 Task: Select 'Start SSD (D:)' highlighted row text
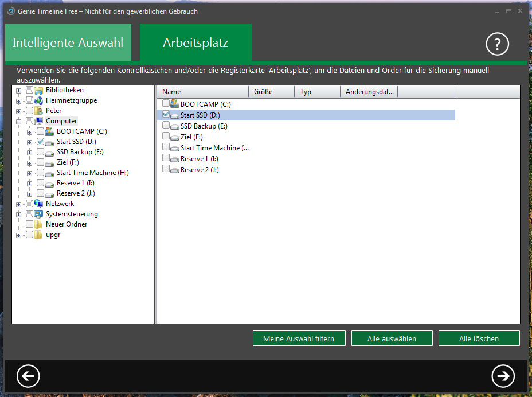click(x=200, y=115)
